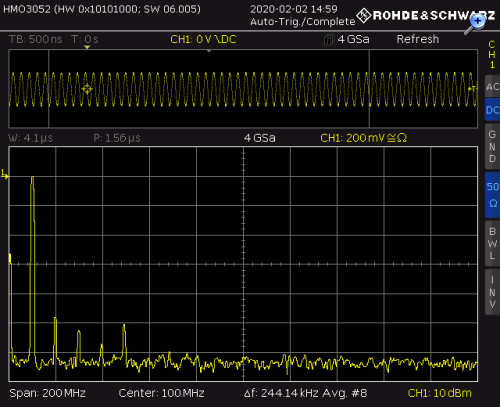Toggle DC coupling button

492,110
